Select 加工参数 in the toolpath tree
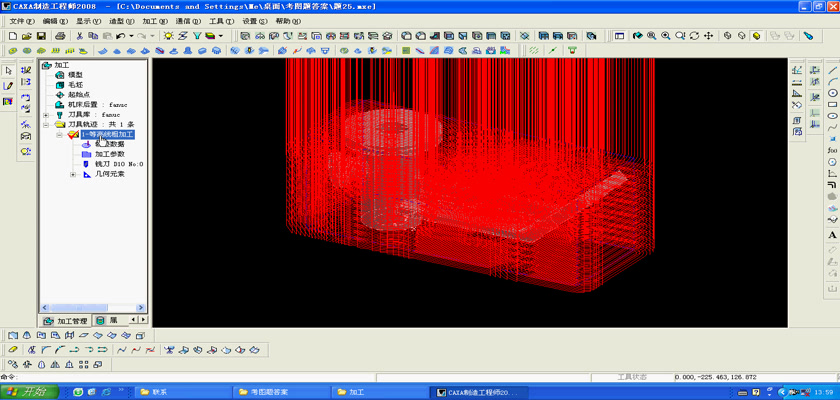840x400 pixels. coord(110,154)
